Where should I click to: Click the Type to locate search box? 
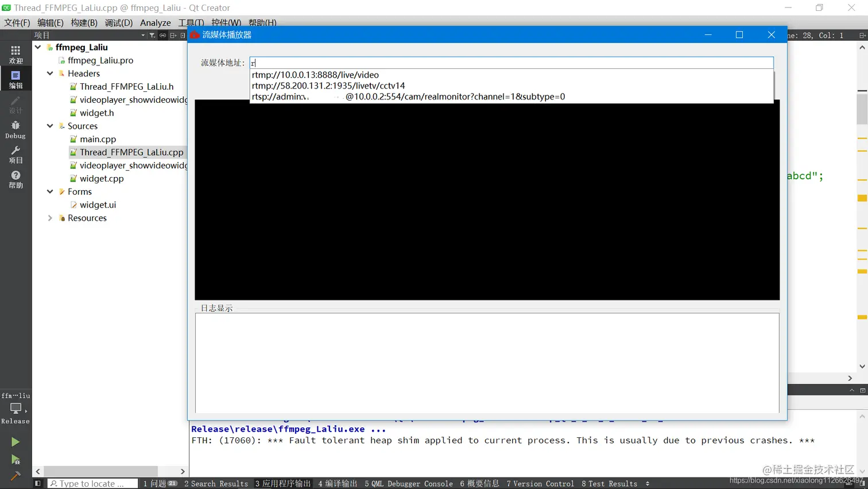tap(92, 484)
